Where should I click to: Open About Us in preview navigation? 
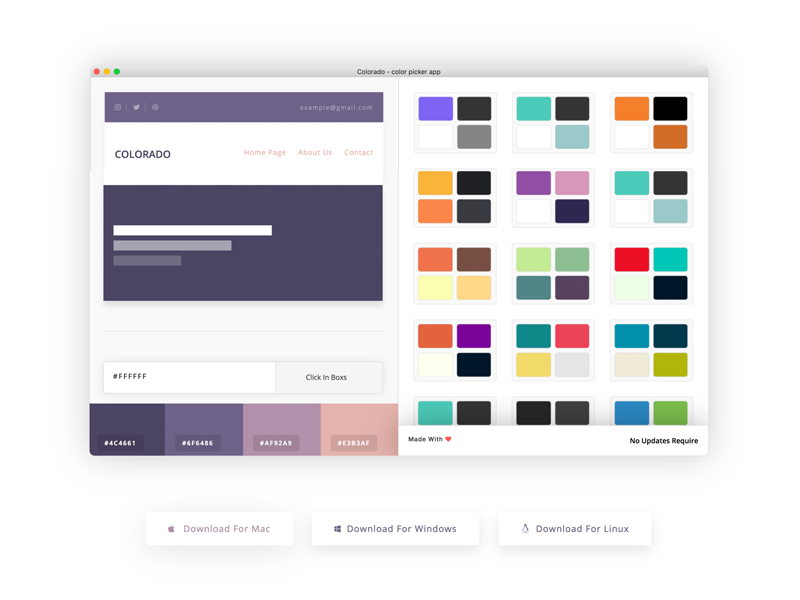tap(315, 153)
